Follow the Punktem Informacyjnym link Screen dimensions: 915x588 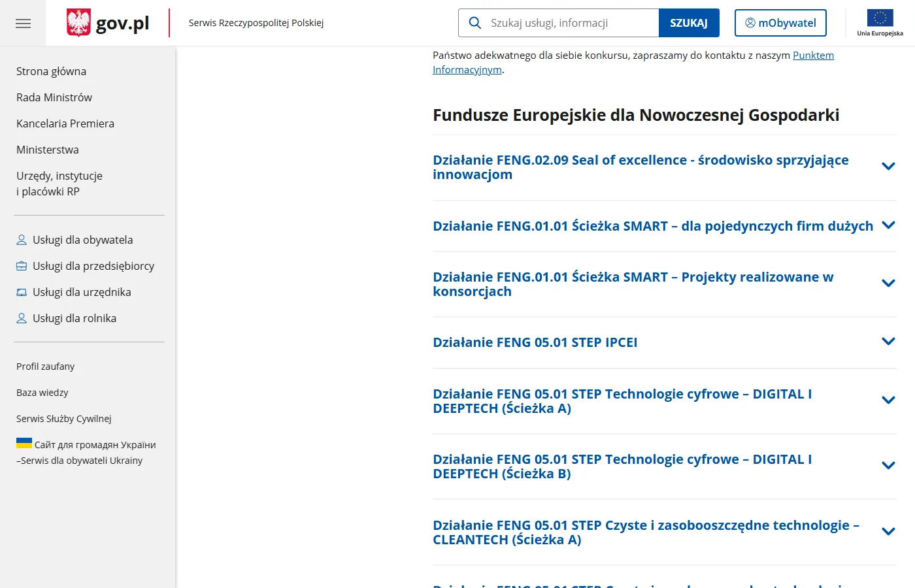click(x=813, y=56)
